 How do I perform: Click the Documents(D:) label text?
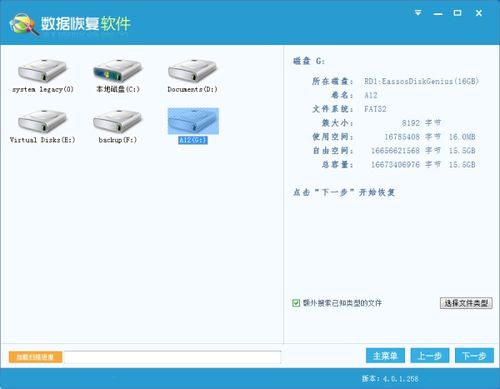193,89
